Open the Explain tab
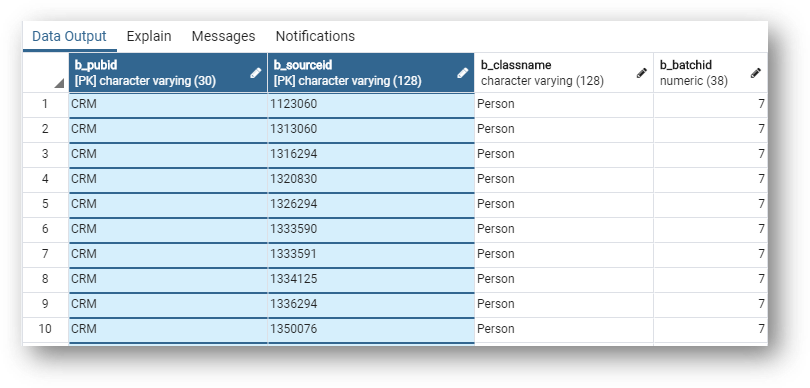The width and height of the screenshot is (810, 388). click(149, 36)
